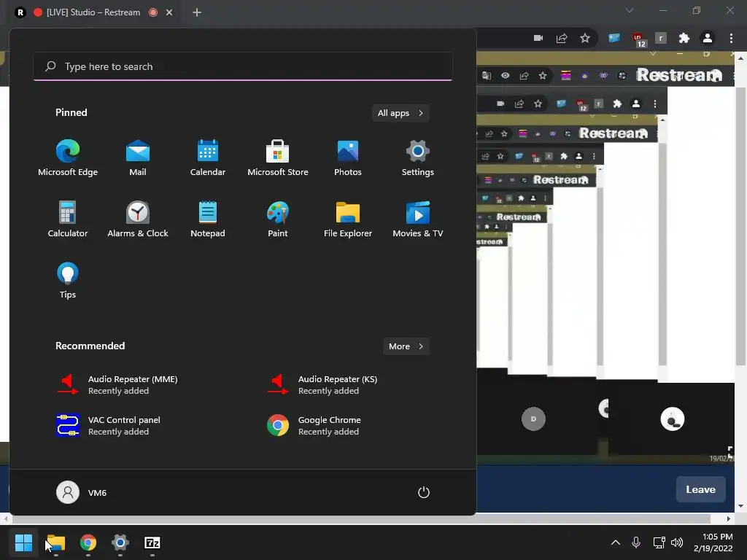This screenshot has height=560, width=747.
Task: Share this page from Chrome's address bar
Action: 562,38
